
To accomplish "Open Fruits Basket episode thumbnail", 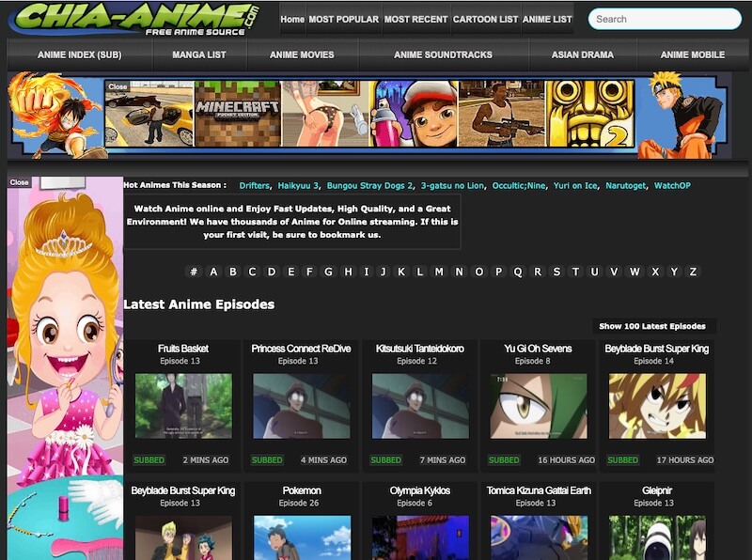I will coord(183,406).
